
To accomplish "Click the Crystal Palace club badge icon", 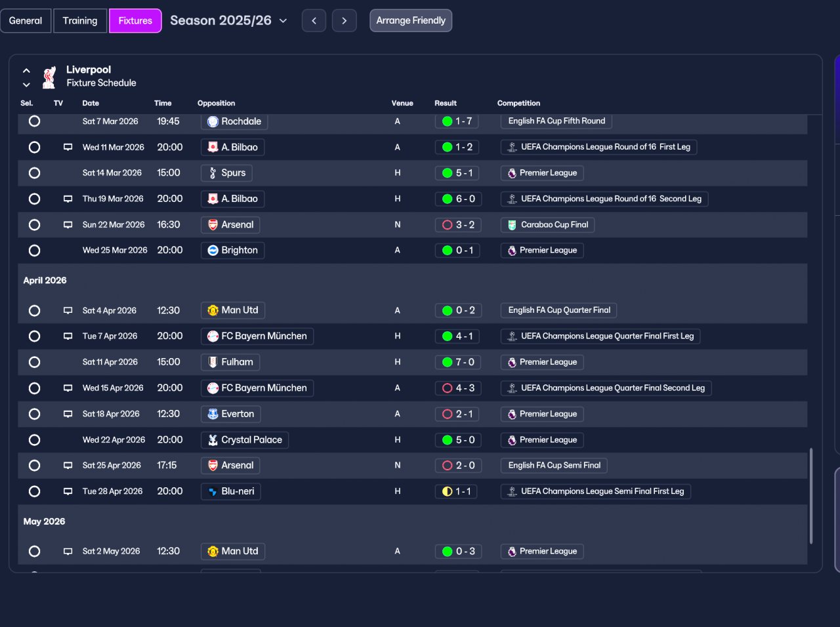I will [x=213, y=440].
